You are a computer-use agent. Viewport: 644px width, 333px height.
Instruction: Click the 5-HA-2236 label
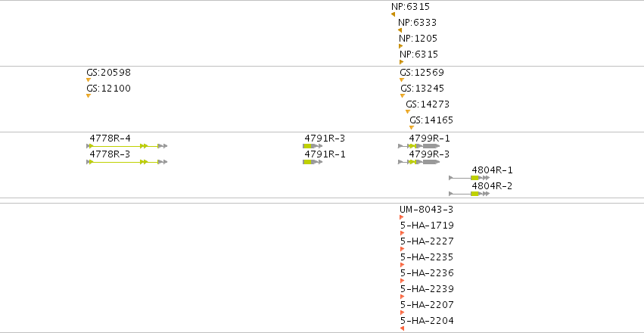tap(427, 273)
